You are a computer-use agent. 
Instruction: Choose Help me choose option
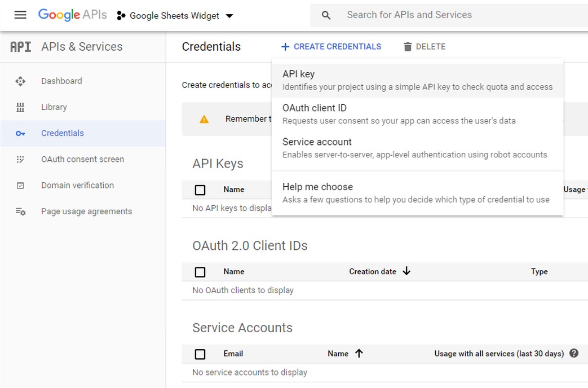(417, 193)
